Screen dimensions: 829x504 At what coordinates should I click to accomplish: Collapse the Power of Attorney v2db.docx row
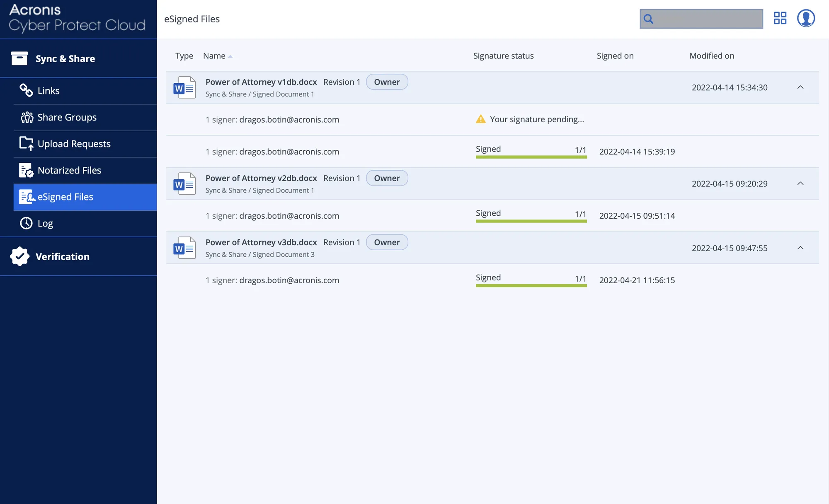coord(800,183)
